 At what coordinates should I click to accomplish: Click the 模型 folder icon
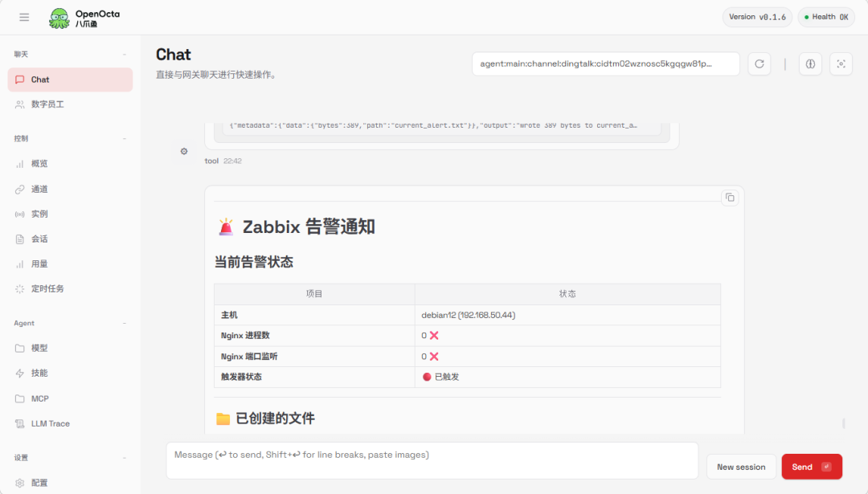click(20, 348)
